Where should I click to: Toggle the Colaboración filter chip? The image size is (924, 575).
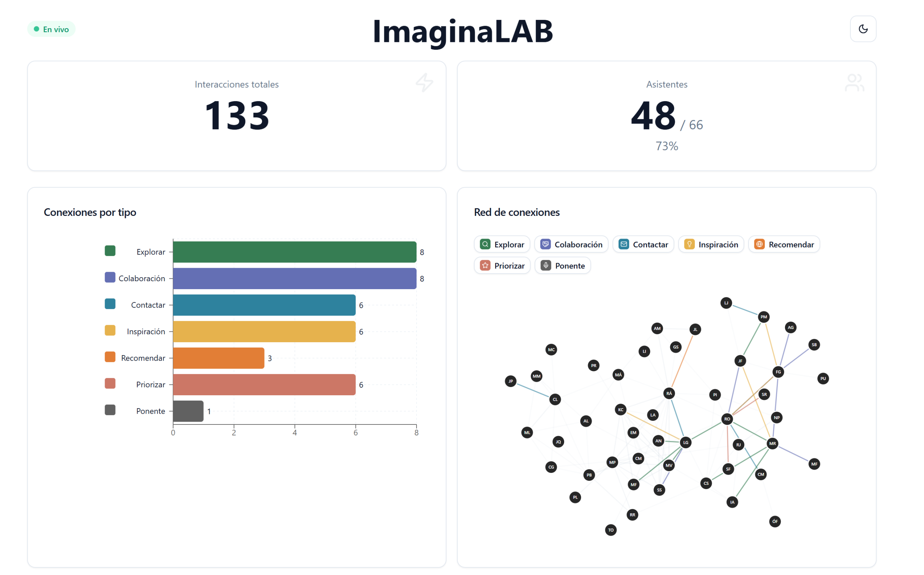coord(571,244)
